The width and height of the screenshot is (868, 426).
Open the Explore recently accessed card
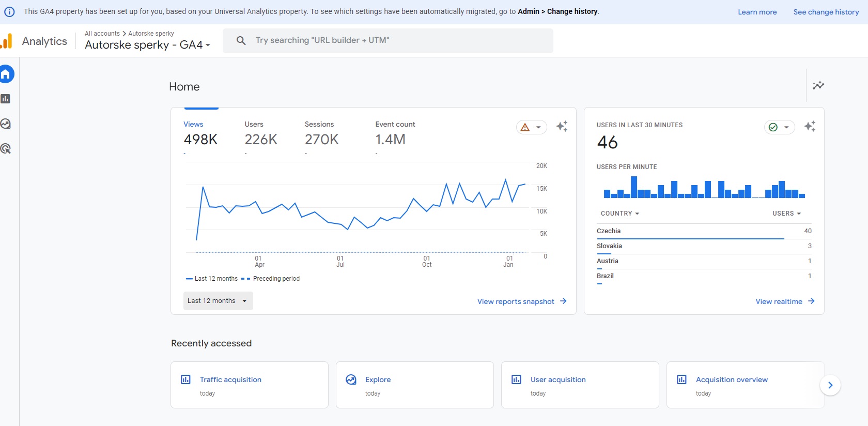tap(415, 385)
